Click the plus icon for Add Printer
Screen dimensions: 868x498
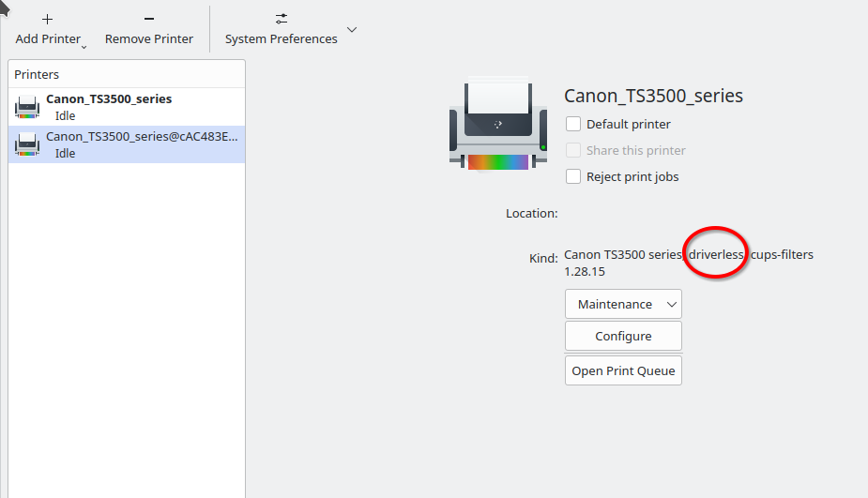coord(48,19)
